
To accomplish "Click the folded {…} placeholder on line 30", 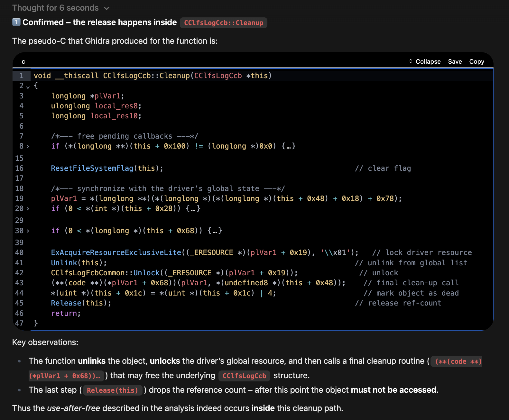I will (x=215, y=231).
